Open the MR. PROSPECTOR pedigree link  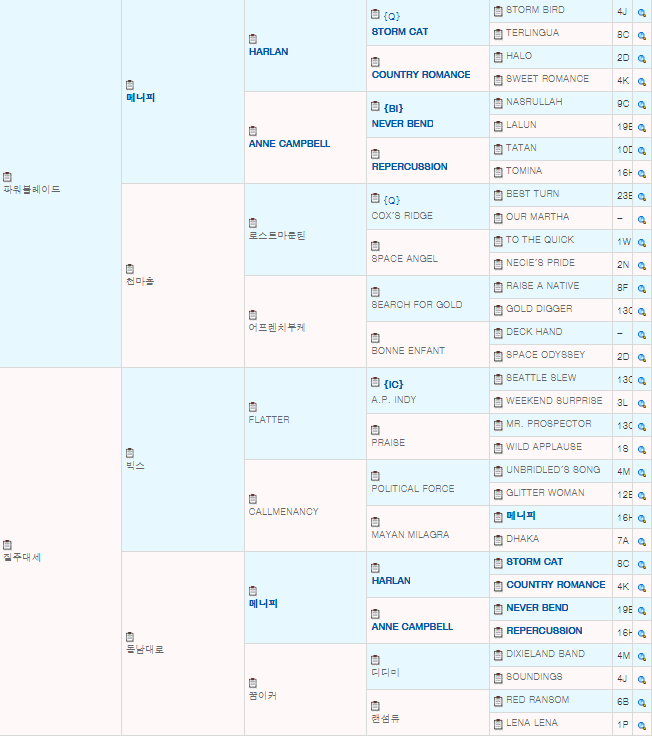point(548,424)
